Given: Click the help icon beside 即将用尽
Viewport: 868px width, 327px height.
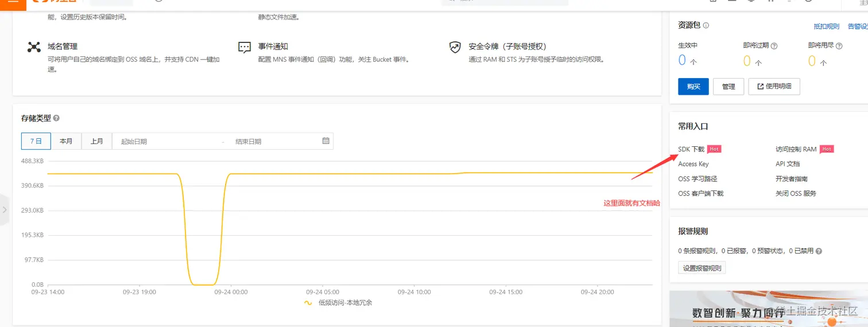Looking at the screenshot, I should [x=839, y=46].
